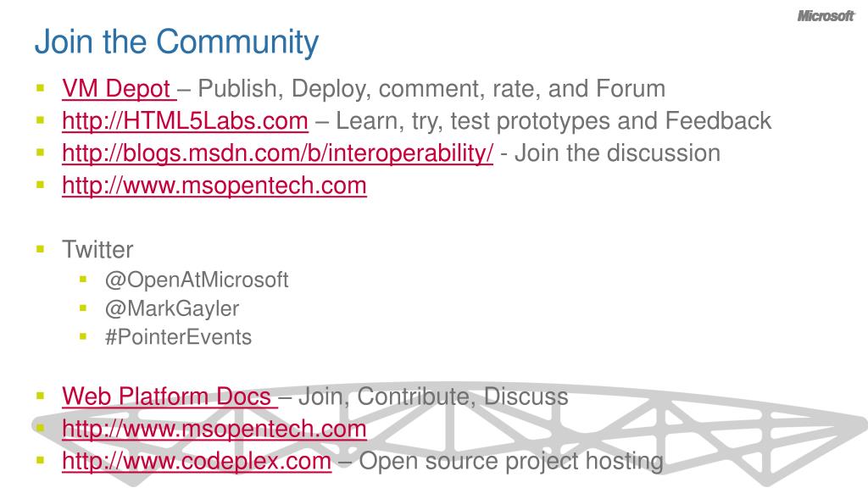Click the bullet marker beside Twitter
Image resolution: width=868 pixels, height=488 pixels.
pos(40,249)
